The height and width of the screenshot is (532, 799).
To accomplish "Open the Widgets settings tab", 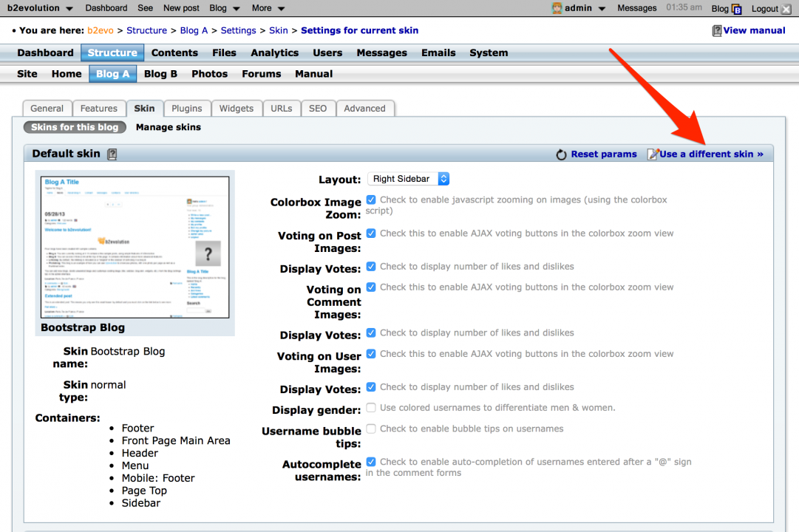I will coord(236,109).
